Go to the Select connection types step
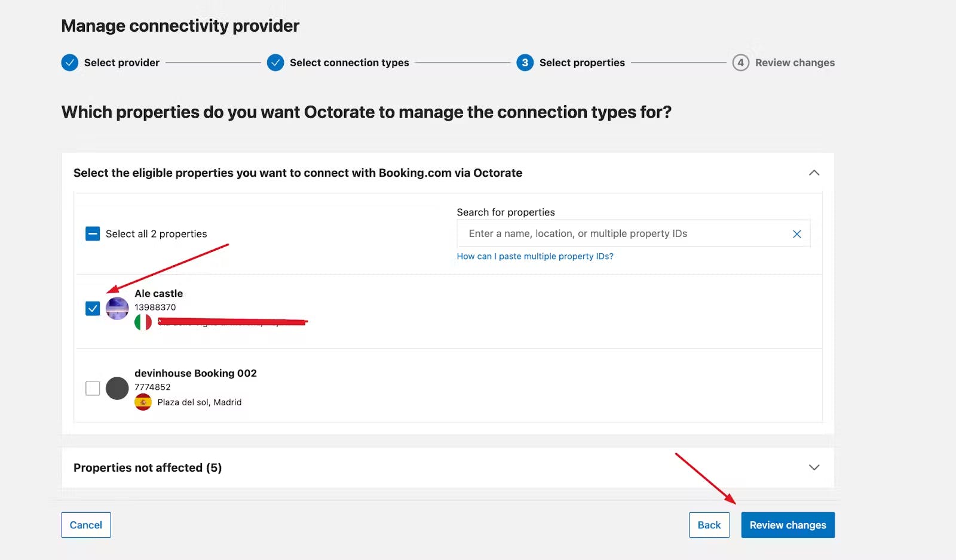The image size is (956, 560). coord(349,63)
